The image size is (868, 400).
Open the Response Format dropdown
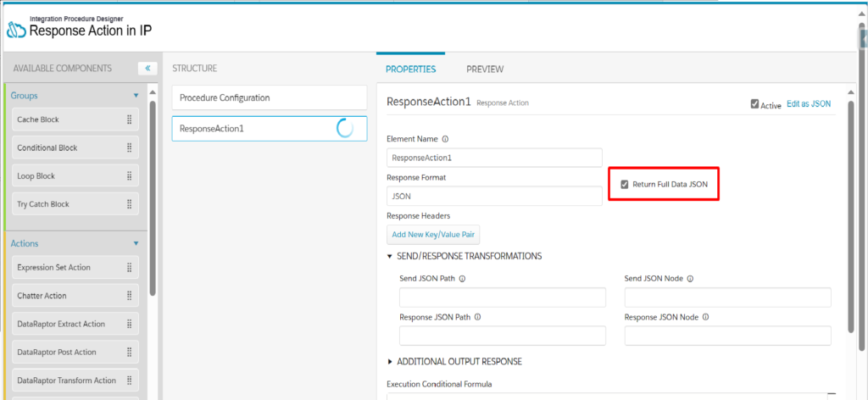point(494,196)
